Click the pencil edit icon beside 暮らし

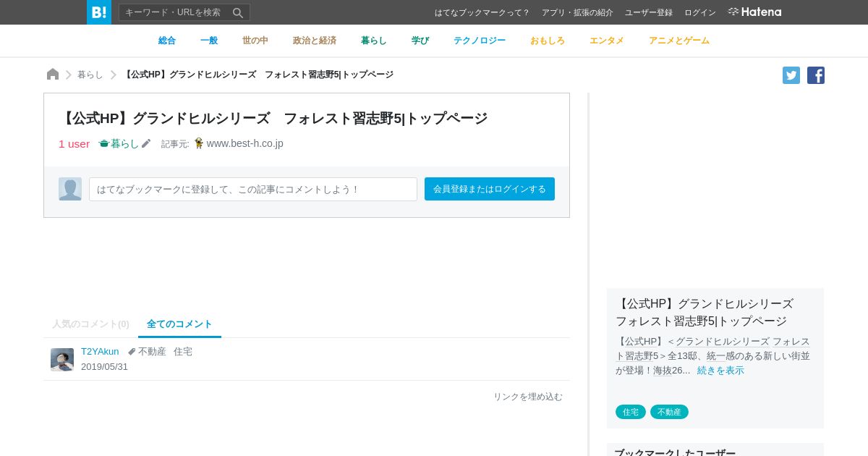click(146, 143)
